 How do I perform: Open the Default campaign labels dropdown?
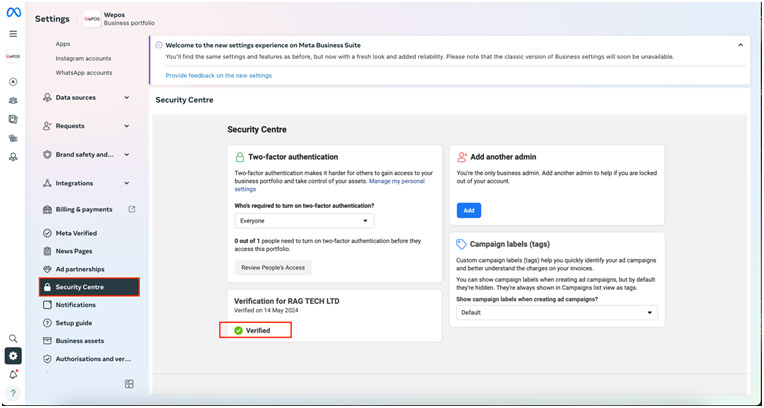pos(557,312)
